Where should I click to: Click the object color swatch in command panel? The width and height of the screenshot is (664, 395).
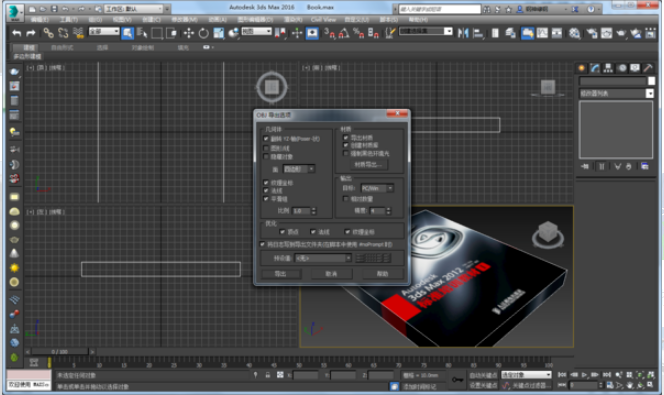pos(651,81)
